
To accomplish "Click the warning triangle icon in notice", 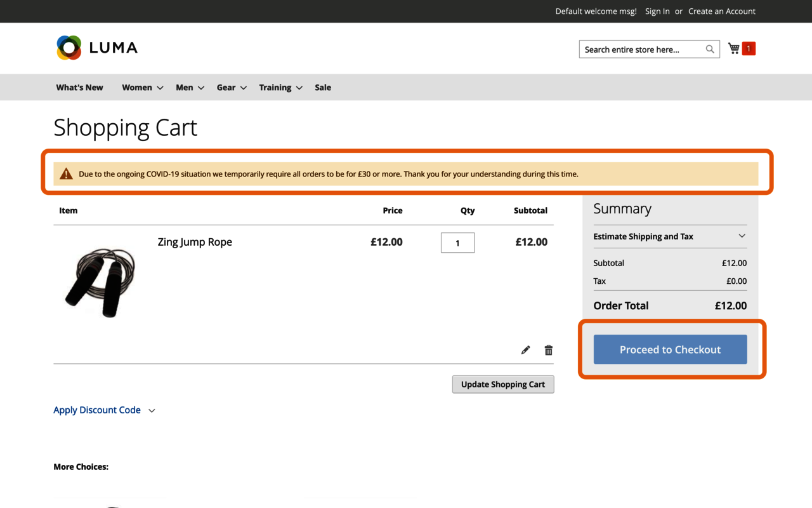I will [66, 174].
